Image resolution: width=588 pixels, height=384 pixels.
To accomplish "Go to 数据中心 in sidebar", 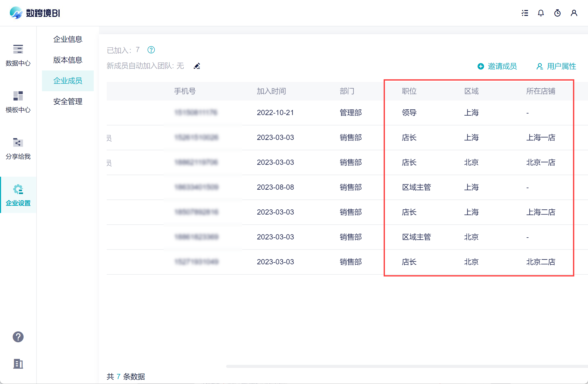I will tap(18, 55).
